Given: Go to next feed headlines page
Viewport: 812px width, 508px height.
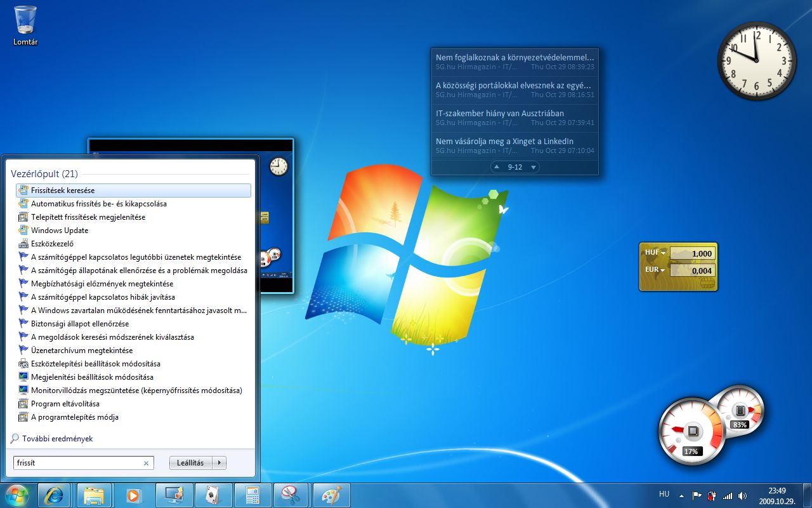Looking at the screenshot, I should coord(534,167).
